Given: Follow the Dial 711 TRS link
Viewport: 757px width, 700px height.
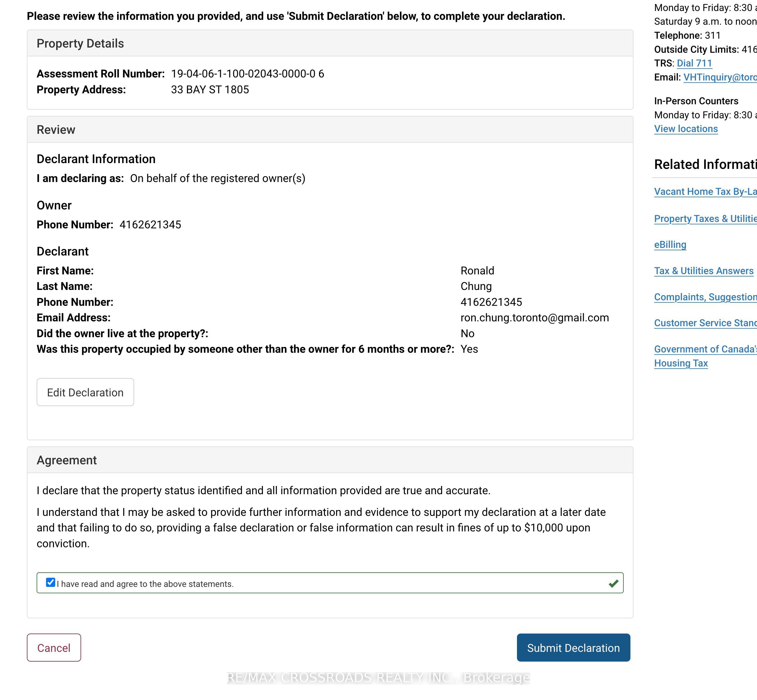Looking at the screenshot, I should [694, 63].
